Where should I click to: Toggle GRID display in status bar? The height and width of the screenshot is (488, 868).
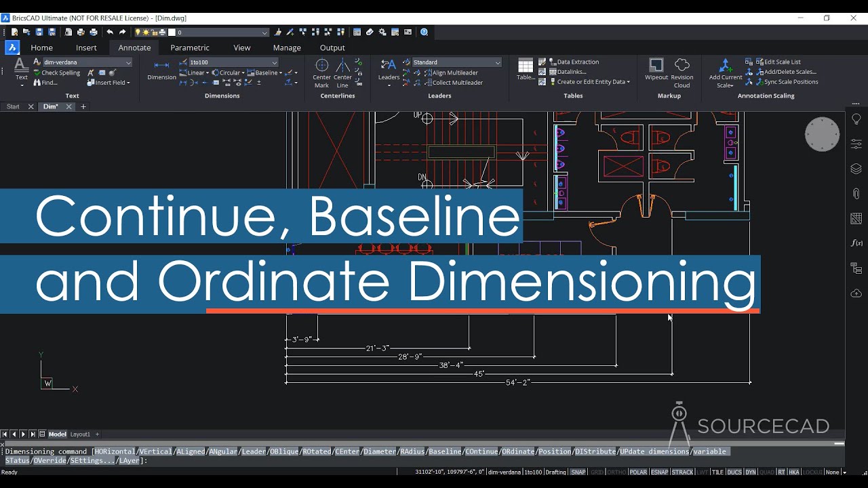597,472
